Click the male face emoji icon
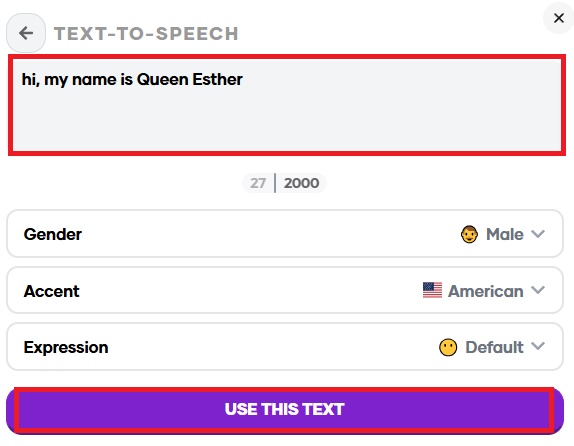Viewport: 574px width, 446px height. pyautogui.click(x=469, y=234)
